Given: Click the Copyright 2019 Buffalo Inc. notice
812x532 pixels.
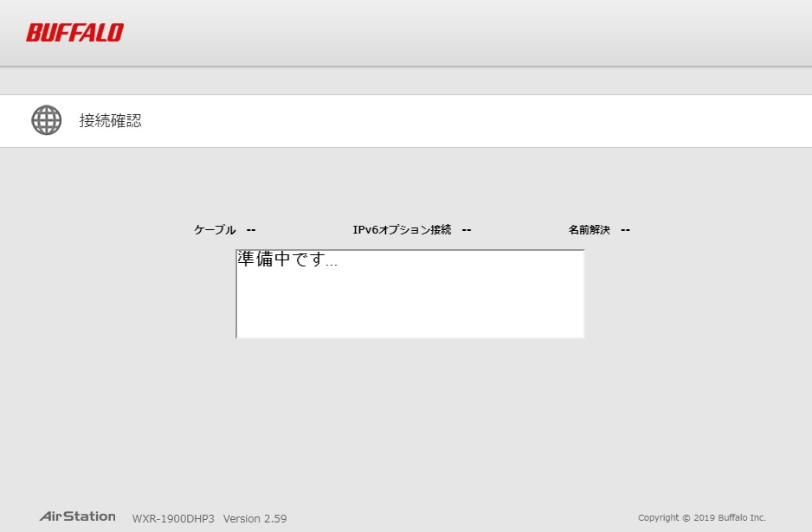Looking at the screenshot, I should point(701,518).
